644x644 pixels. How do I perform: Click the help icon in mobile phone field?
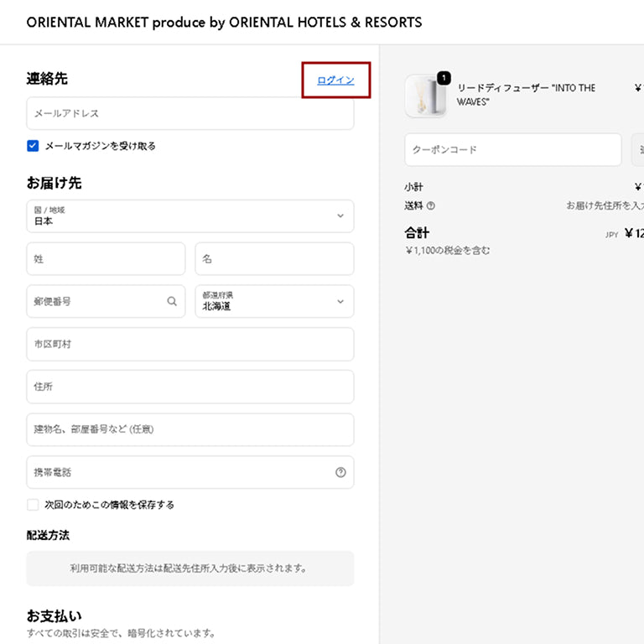coord(340,472)
